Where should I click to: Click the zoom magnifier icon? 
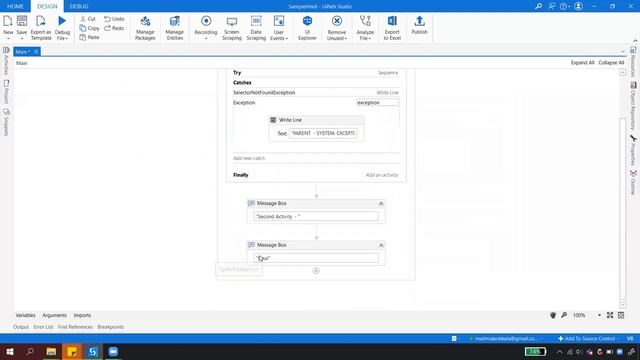[564, 315]
